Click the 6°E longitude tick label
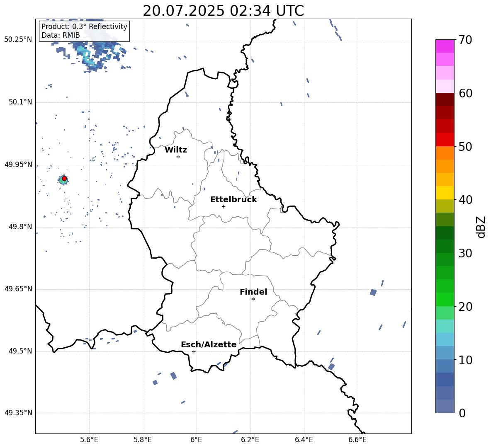The image size is (491, 448). [x=196, y=440]
